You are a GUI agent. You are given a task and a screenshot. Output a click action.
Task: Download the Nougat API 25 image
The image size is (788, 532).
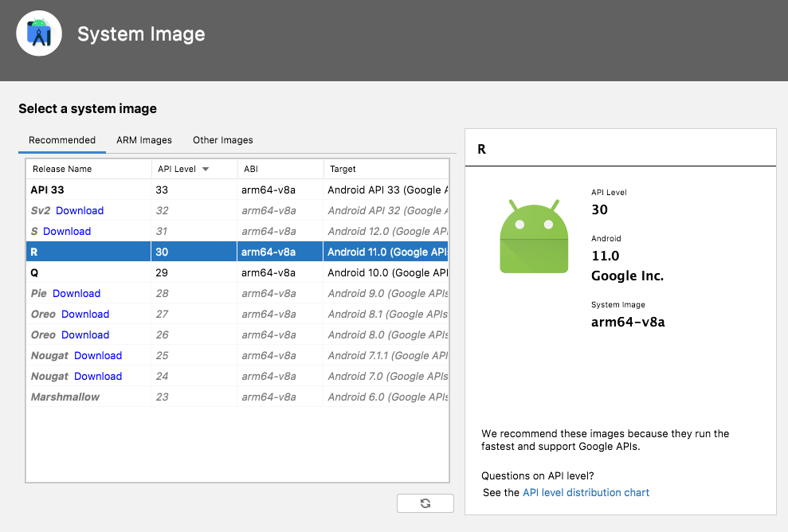pos(98,355)
